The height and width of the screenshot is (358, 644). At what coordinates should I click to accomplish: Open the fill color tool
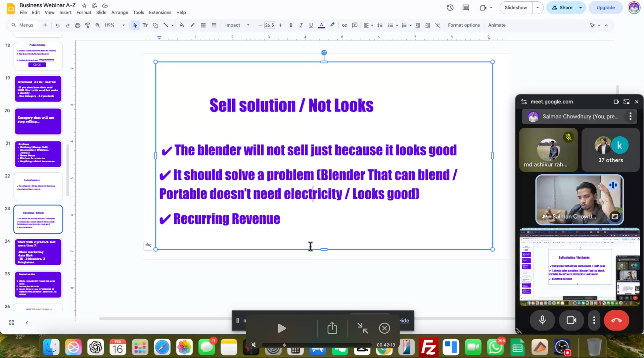coord(182,25)
